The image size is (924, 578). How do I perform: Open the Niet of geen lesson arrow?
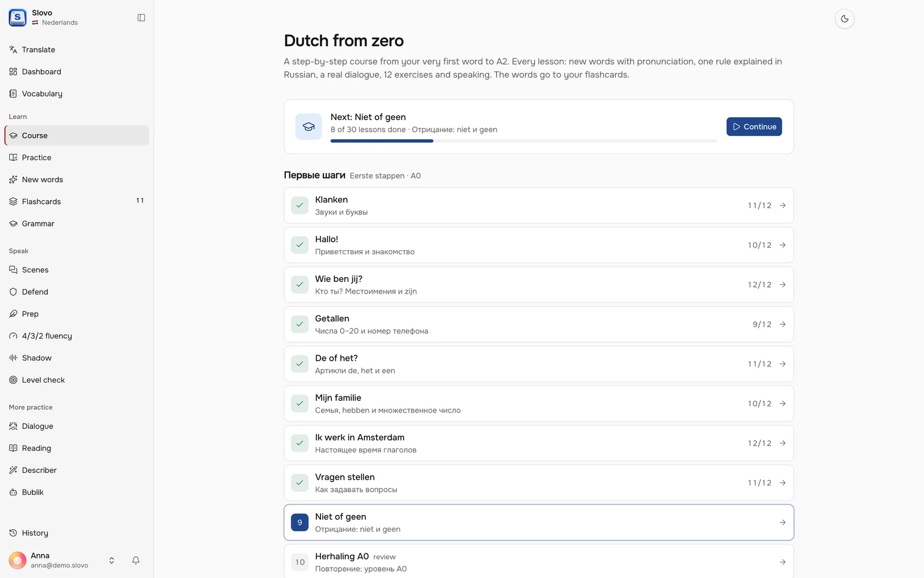[x=783, y=523]
